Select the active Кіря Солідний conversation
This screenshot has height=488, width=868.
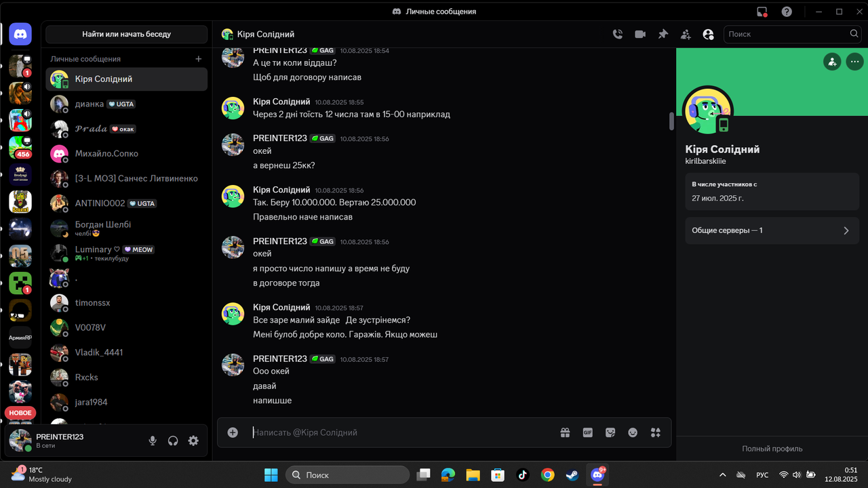click(127, 79)
